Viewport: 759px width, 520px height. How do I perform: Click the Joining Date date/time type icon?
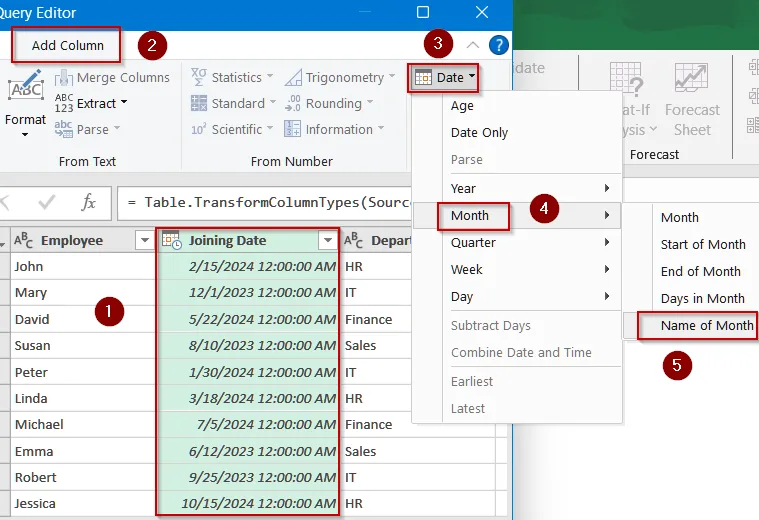click(x=172, y=240)
